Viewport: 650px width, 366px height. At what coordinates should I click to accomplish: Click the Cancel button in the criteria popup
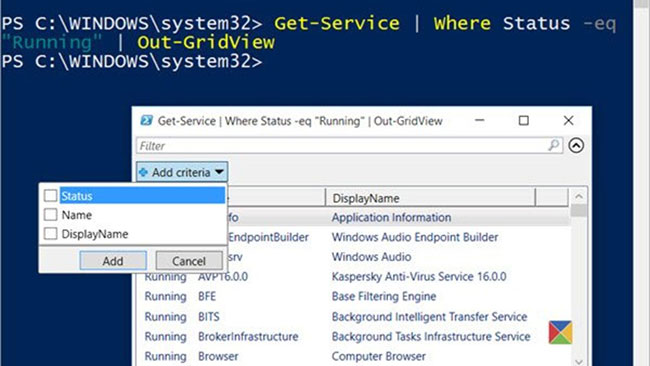189,261
